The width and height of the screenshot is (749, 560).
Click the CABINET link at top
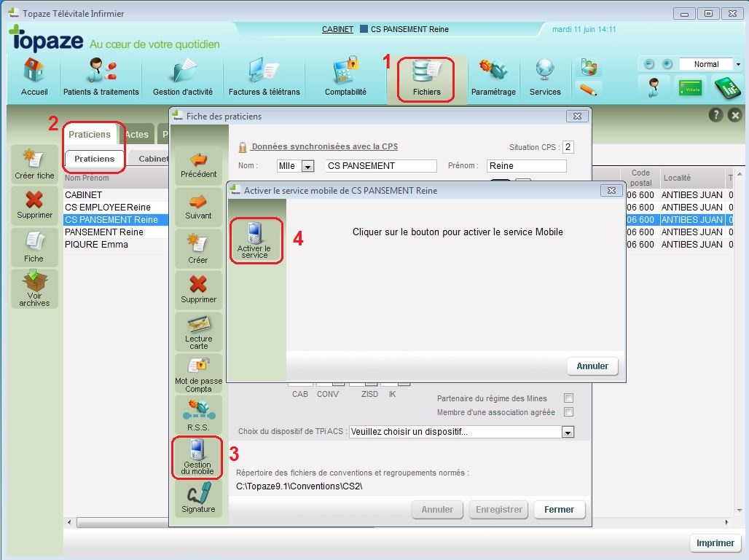[337, 29]
